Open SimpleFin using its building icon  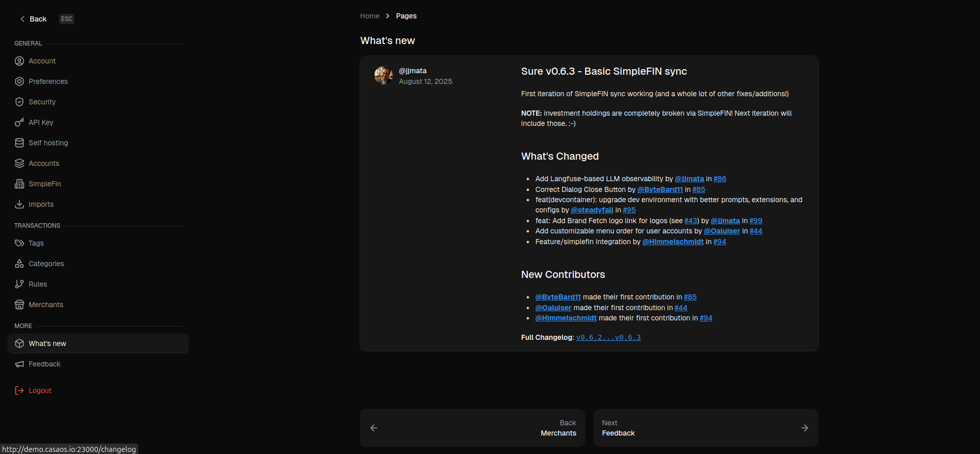click(x=19, y=184)
